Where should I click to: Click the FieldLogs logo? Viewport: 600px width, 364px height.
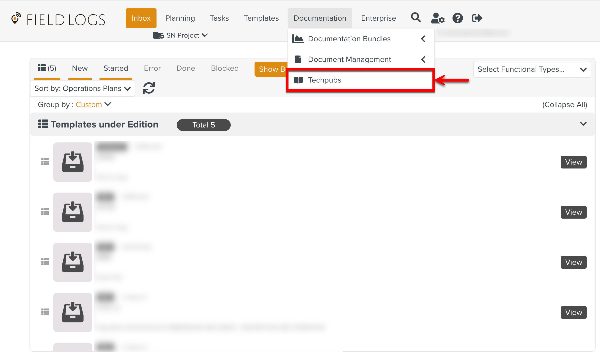tap(58, 19)
